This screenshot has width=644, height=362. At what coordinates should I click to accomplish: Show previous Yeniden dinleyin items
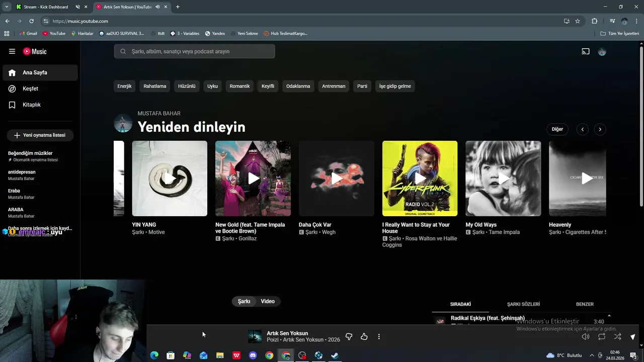point(582,129)
